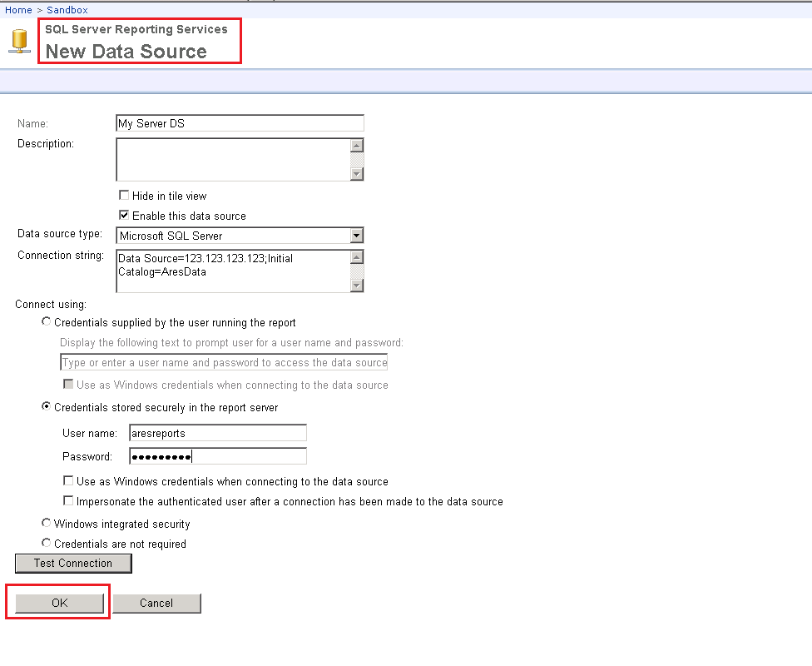Select Windows integrated security
The image size is (812, 666).
[46, 523]
